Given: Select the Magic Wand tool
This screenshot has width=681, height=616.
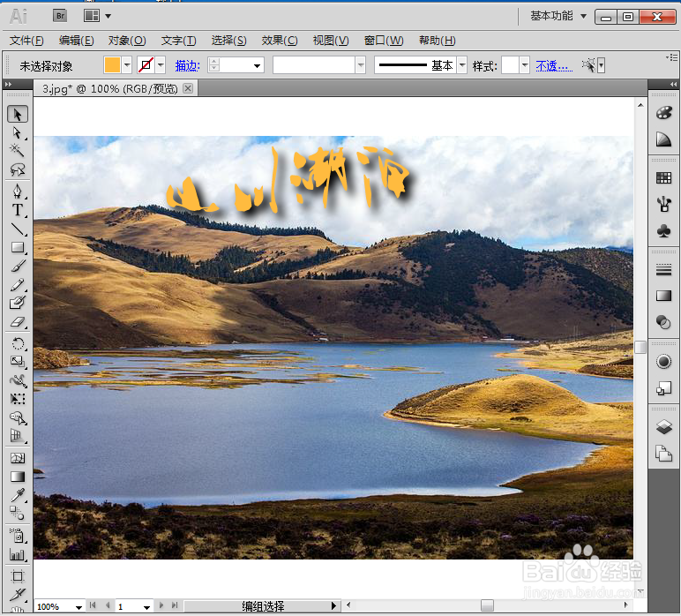Looking at the screenshot, I should coord(18,150).
